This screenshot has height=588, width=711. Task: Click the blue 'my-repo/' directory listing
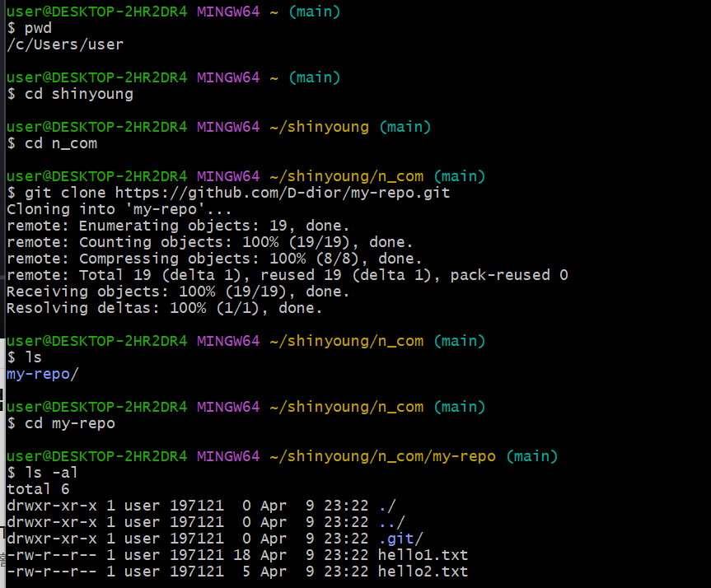(x=43, y=374)
